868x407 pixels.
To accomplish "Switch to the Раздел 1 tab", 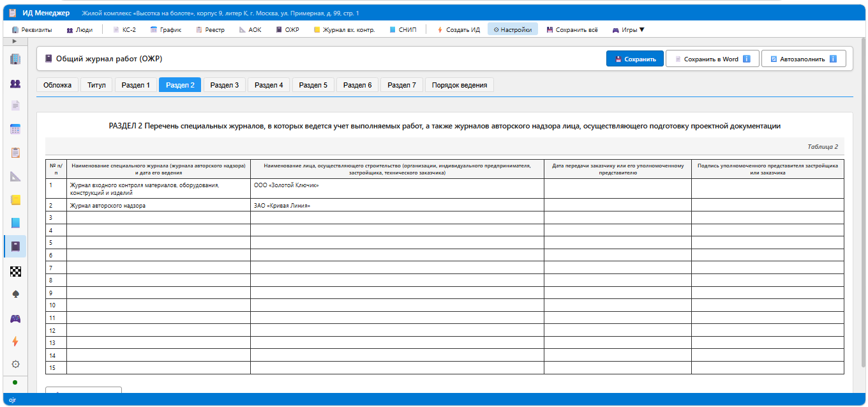I will (x=136, y=85).
